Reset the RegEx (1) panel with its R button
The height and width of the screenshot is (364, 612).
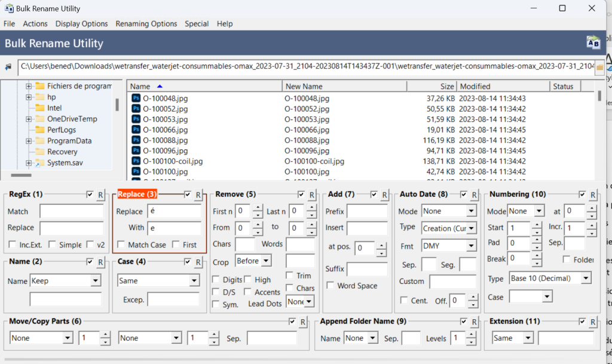pyautogui.click(x=100, y=195)
